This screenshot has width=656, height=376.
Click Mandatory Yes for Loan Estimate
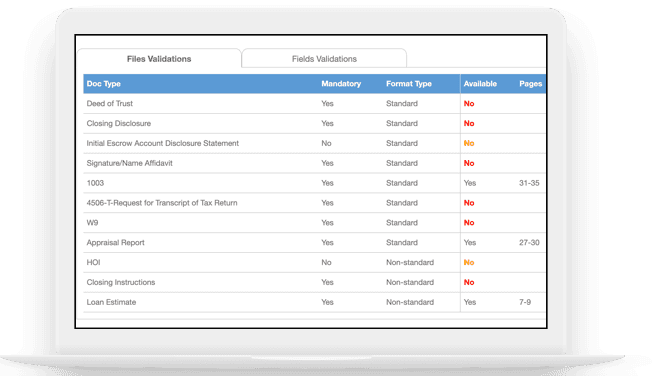tap(327, 302)
